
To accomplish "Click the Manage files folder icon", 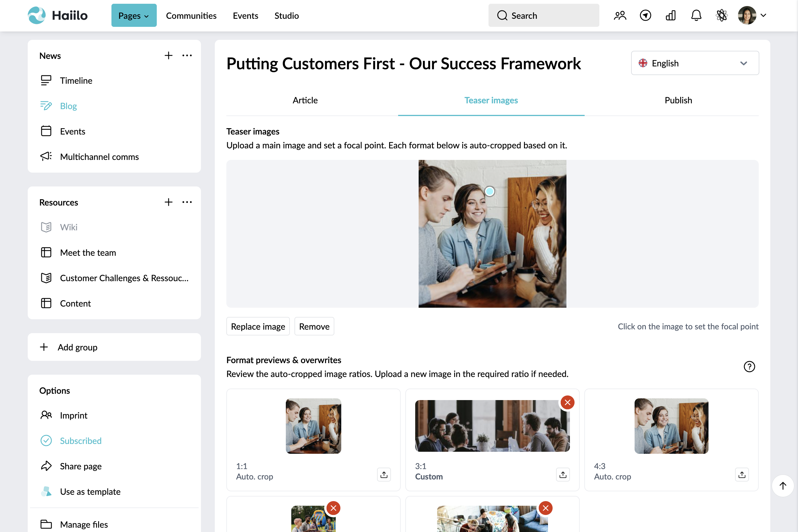I will point(46,524).
